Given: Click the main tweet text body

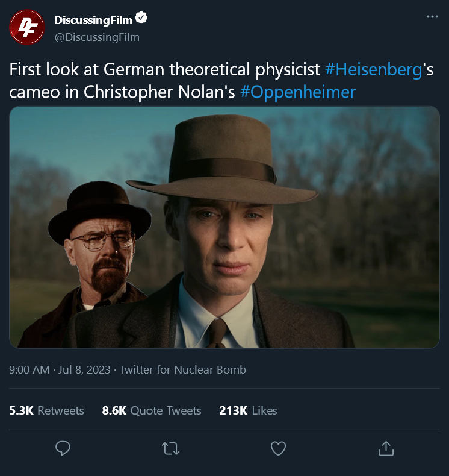Looking at the screenshot, I should pyautogui.click(x=221, y=81).
